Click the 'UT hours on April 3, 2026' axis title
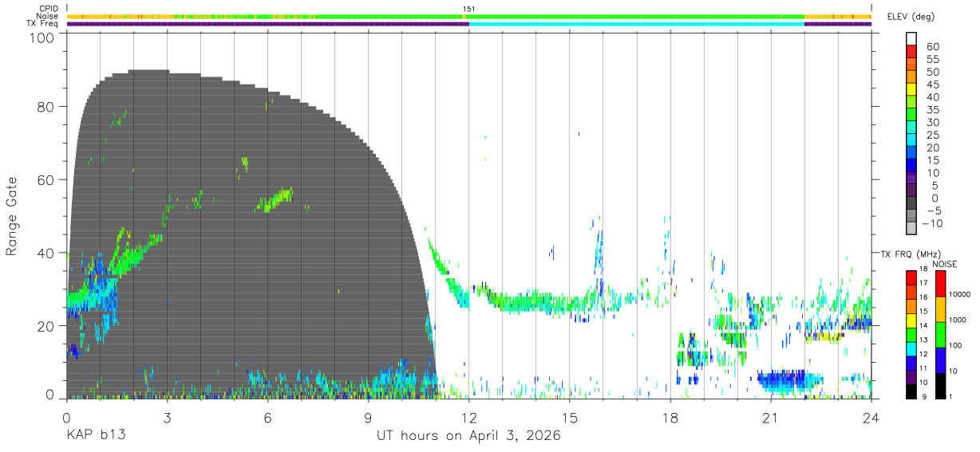The image size is (980, 452). pyautogui.click(x=468, y=436)
